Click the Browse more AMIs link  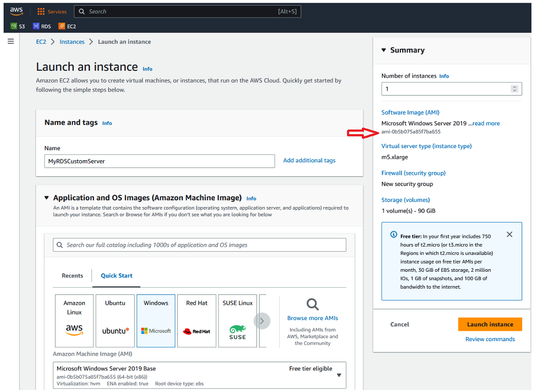312,318
